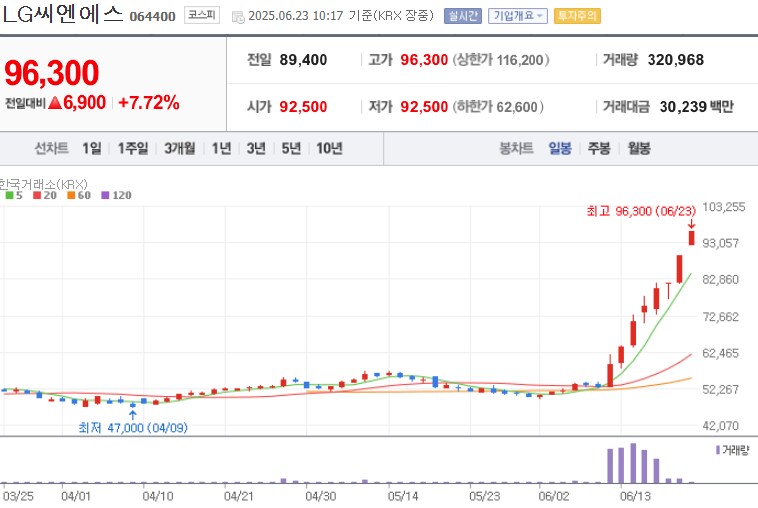Click the 한국거래소(KRX) chart label

tap(44, 184)
